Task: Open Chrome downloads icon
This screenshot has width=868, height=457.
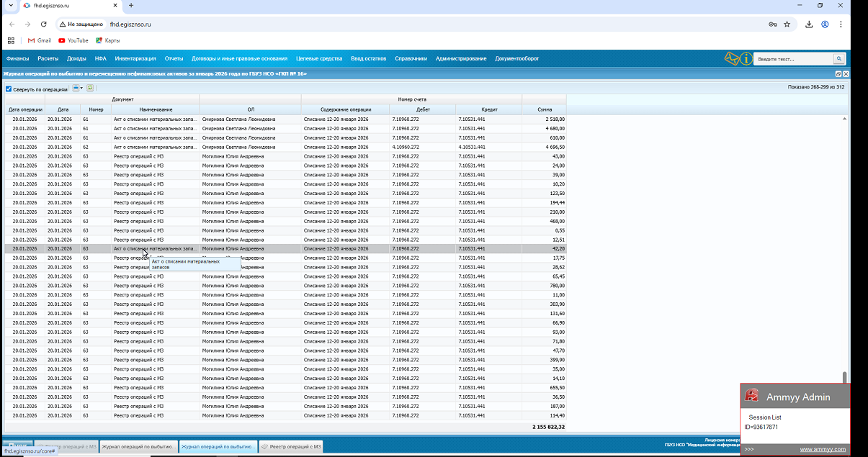Action: pyautogui.click(x=809, y=24)
